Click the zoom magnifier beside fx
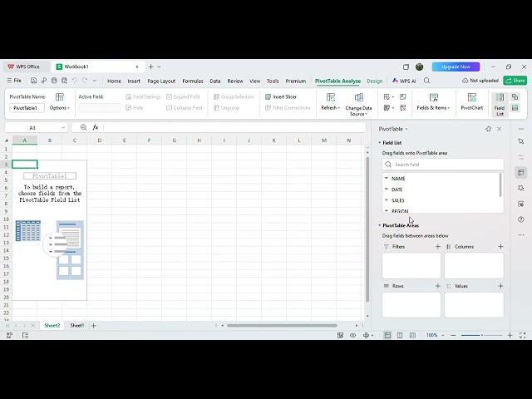 pyautogui.click(x=83, y=127)
